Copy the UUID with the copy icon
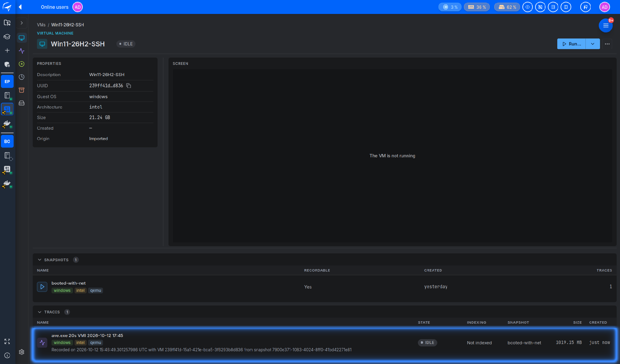The height and width of the screenshot is (364, 620). click(x=128, y=86)
